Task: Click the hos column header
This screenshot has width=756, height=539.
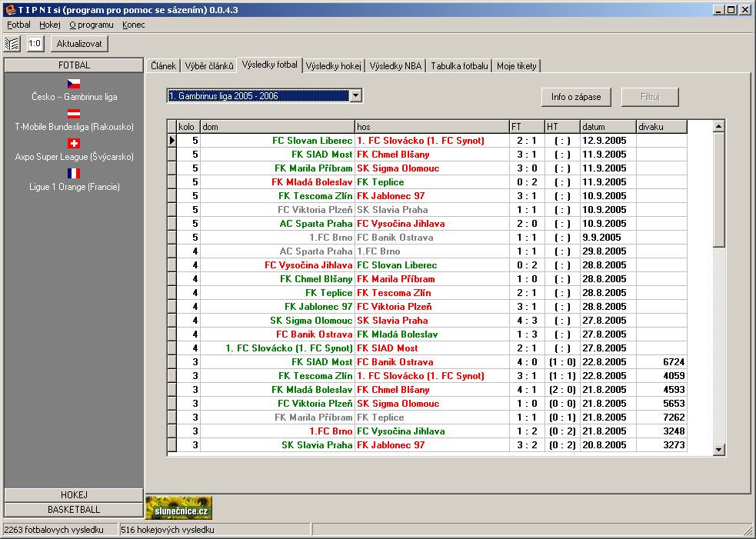Action: tap(432, 127)
